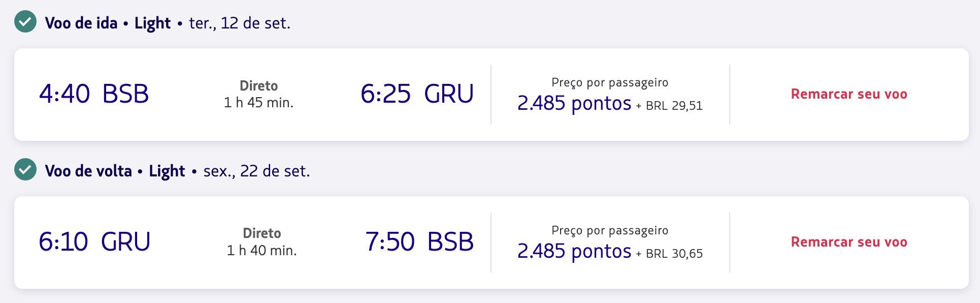Click the date ter., 12 de set.
This screenshot has width=980, height=303.
[x=240, y=23]
